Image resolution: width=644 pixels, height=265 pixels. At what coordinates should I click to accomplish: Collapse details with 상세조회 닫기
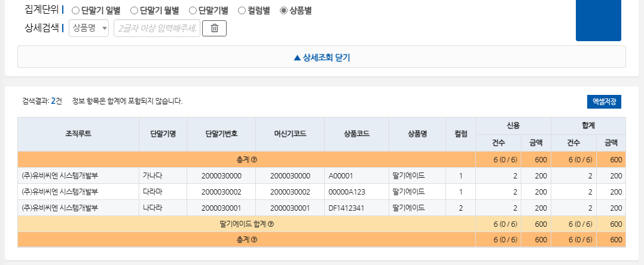(322, 57)
